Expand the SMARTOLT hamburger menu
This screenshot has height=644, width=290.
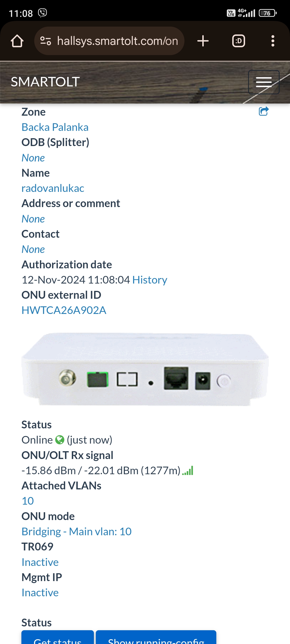(x=264, y=82)
